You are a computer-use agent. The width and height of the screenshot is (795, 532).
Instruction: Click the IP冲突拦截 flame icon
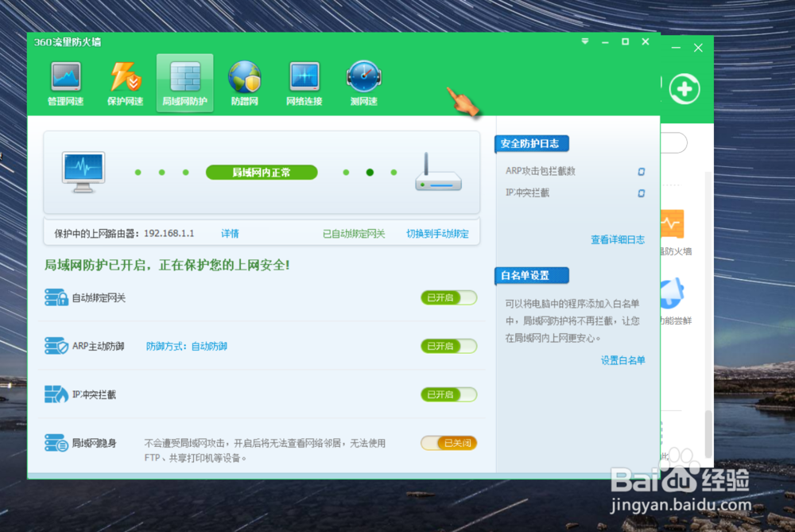click(56, 394)
